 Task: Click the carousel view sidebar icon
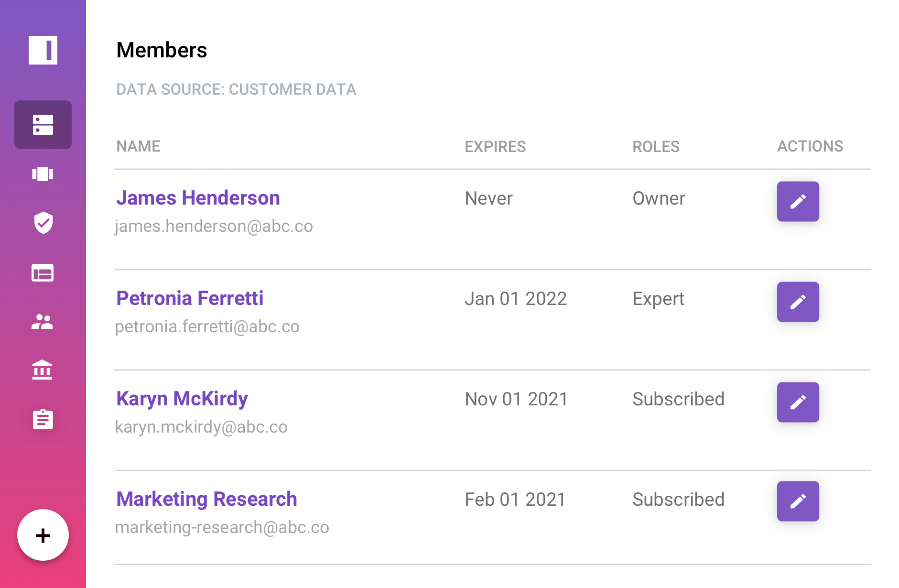(43, 174)
